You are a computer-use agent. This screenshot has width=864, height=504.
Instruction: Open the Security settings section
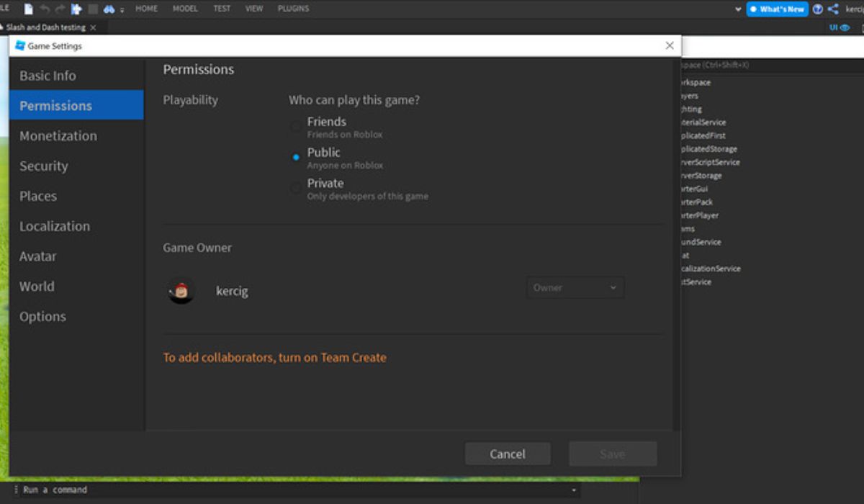tap(76, 166)
